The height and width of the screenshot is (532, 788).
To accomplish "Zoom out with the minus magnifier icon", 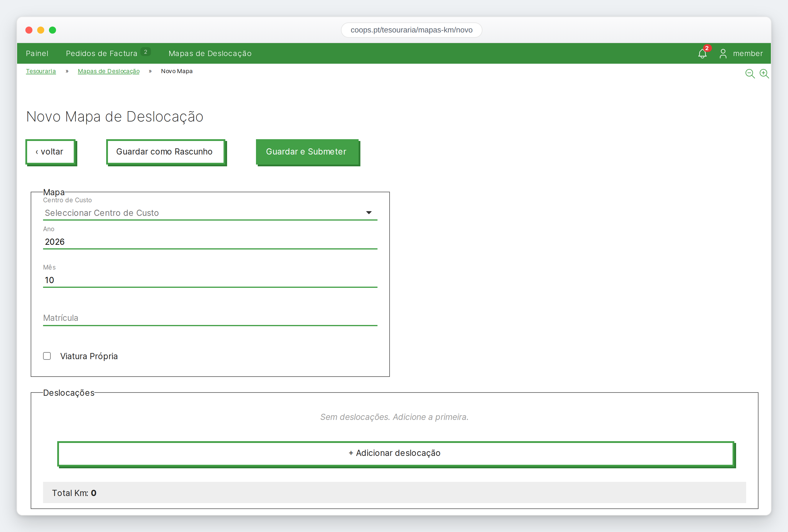I will pyautogui.click(x=750, y=74).
